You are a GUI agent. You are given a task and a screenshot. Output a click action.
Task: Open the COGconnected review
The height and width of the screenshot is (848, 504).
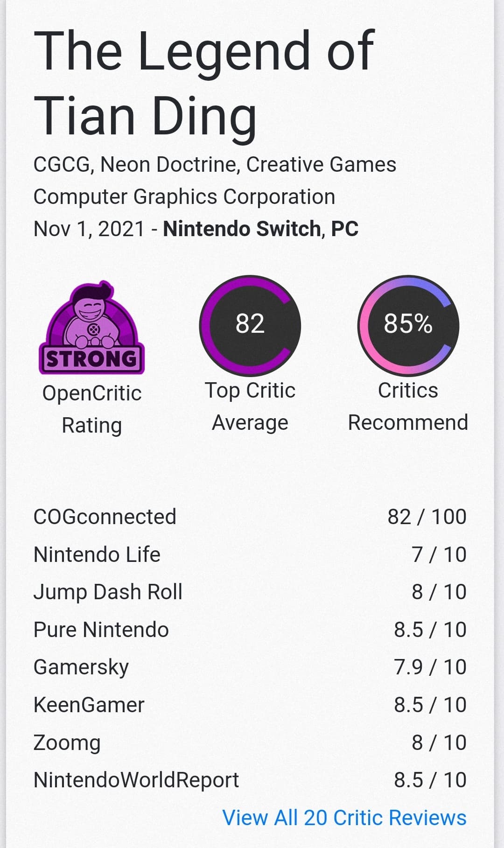click(105, 517)
